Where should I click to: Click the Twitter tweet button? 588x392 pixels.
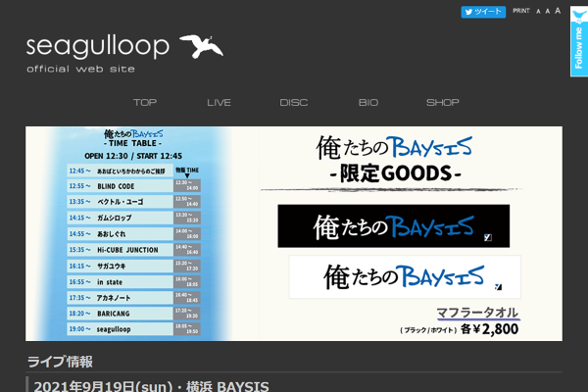[483, 12]
